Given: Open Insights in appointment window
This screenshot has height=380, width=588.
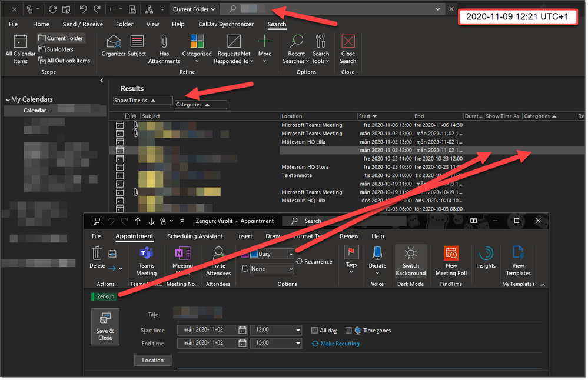Looking at the screenshot, I should coord(486,258).
